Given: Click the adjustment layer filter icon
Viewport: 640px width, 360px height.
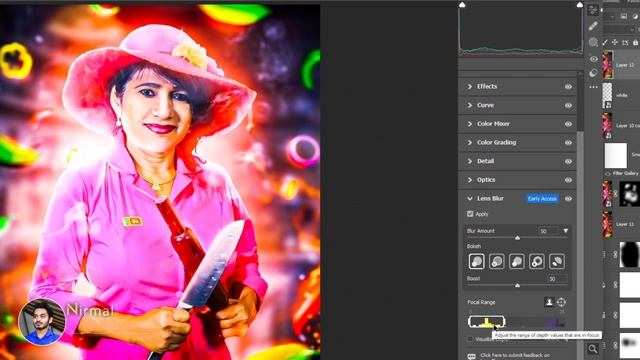Looking at the screenshot, I should pos(635,16).
